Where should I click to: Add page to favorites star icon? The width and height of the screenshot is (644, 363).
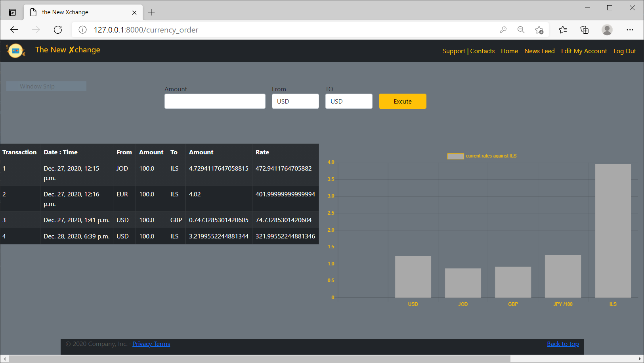tap(539, 30)
